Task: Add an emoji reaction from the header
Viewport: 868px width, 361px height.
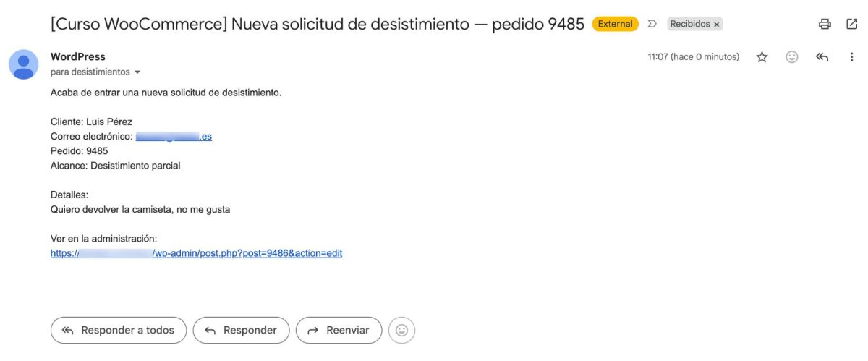Action: pos(792,57)
